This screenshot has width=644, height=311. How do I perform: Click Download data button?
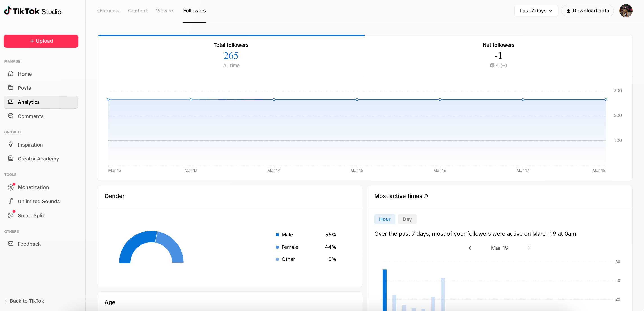point(588,11)
